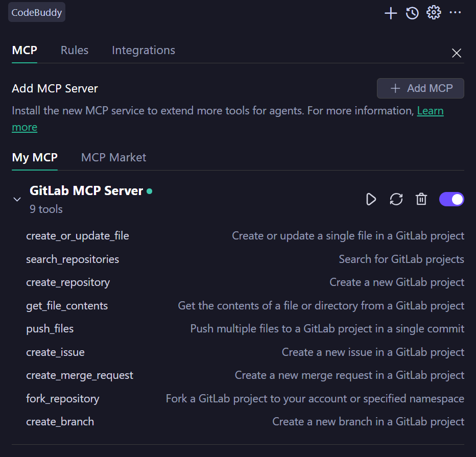Refresh the GitLab MCP Server

[396, 199]
